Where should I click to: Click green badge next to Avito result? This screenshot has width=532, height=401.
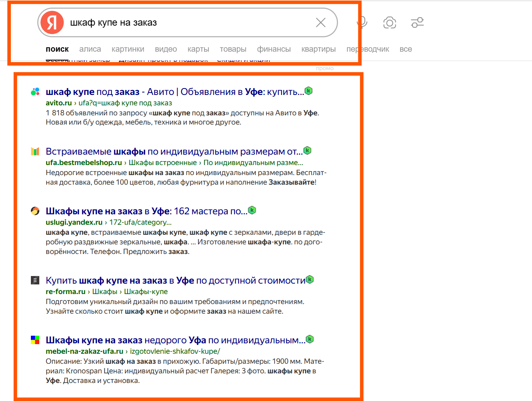(308, 91)
